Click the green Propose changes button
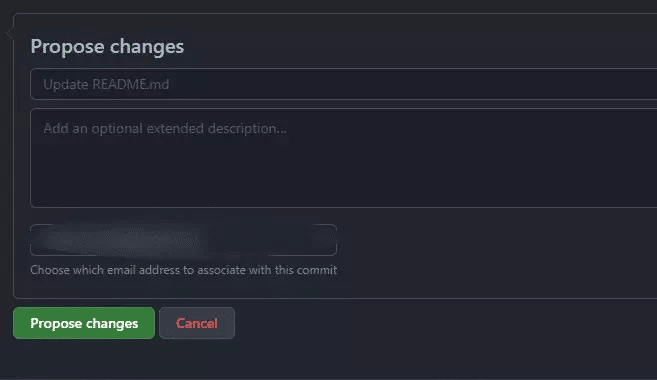This screenshot has width=657, height=380. 84,323
